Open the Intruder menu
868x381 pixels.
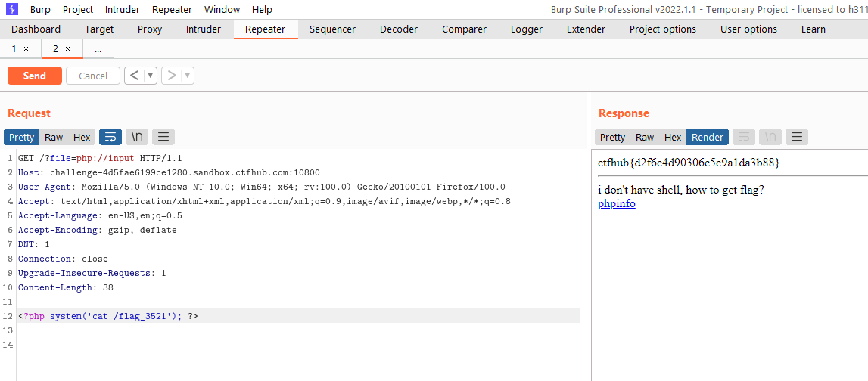[x=123, y=9]
